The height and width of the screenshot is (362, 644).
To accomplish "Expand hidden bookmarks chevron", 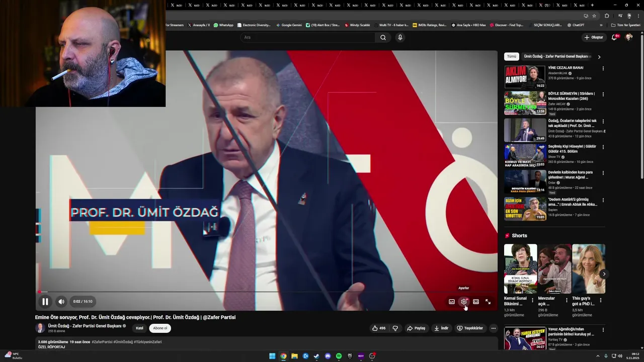I will point(601,25).
